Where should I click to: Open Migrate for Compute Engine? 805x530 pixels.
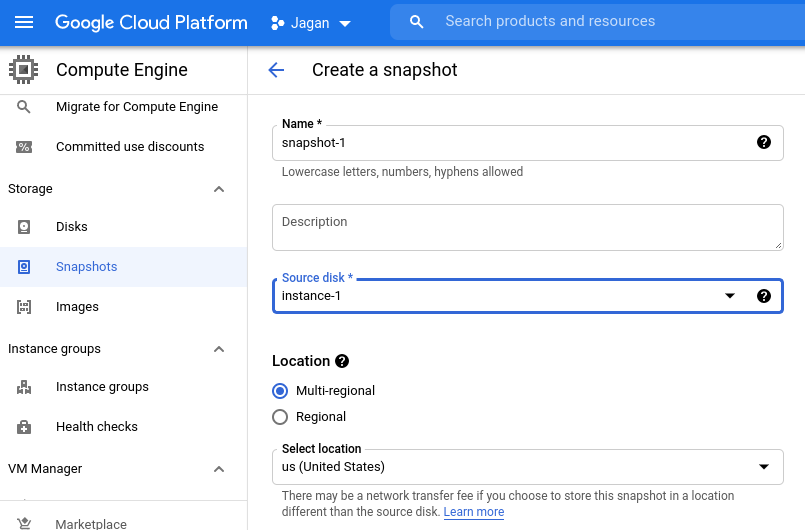123,107
